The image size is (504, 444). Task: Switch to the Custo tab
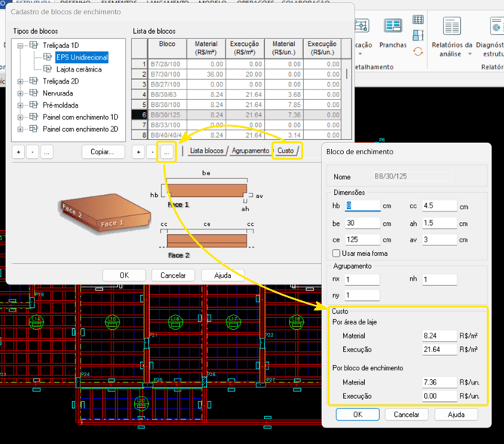[286, 151]
